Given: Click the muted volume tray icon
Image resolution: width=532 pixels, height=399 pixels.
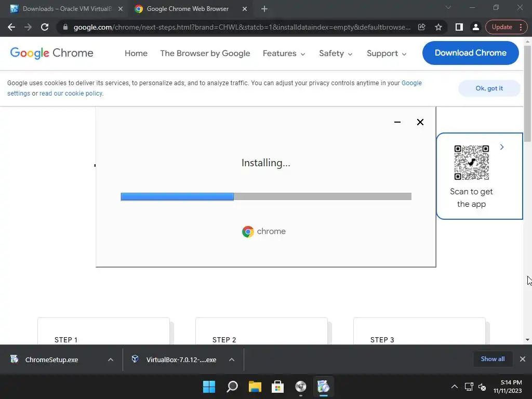Looking at the screenshot, I should pos(482,387).
